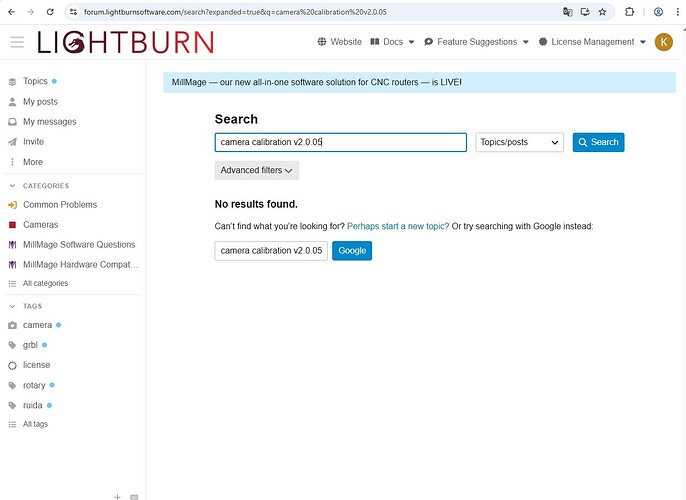Open My messages in the sidebar
The image size is (686, 500).
49,122
